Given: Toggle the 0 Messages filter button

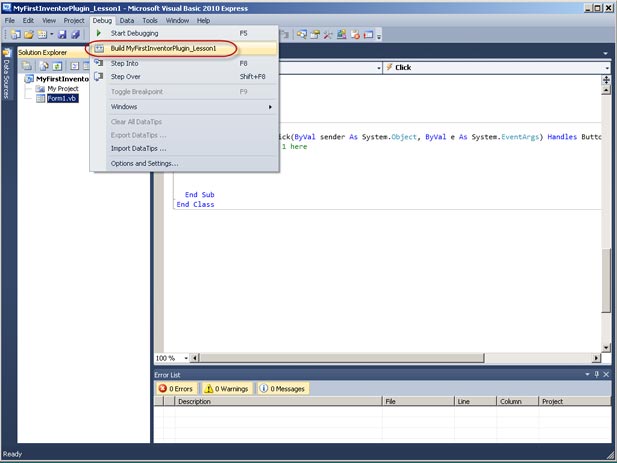Looking at the screenshot, I should tap(283, 388).
